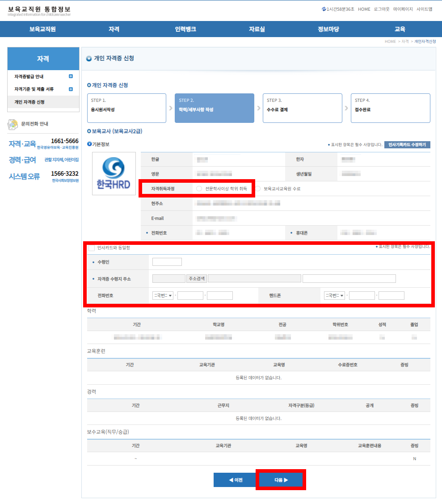This screenshot has width=442, height=504.
Task: Click the 개인 자격증 신청 heading bullet icon
Action: tap(89, 59)
